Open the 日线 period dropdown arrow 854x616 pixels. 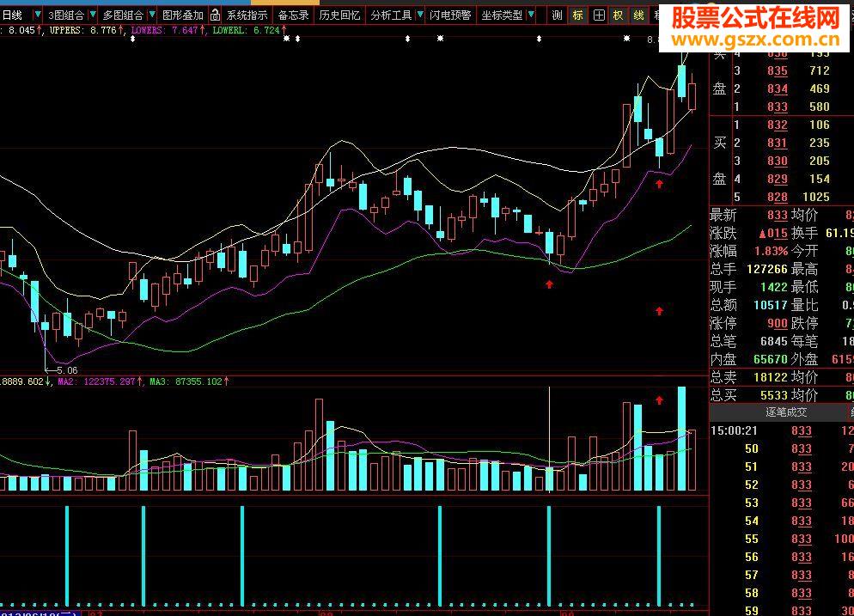coord(38,15)
